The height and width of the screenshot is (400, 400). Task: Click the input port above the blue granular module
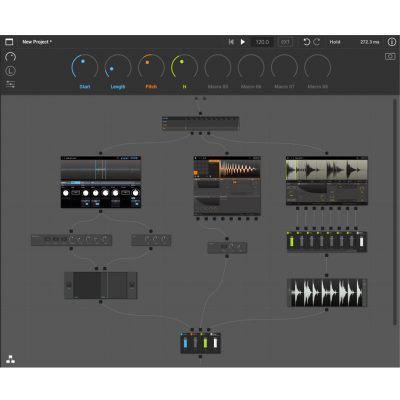[x=101, y=153]
